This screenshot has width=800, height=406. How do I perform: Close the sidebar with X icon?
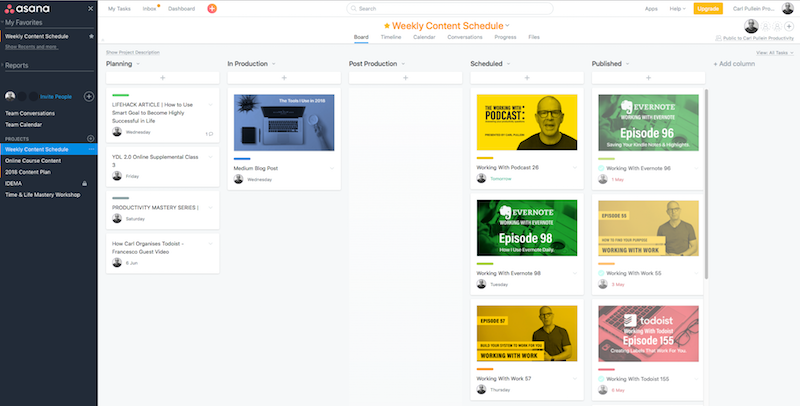tap(90, 9)
